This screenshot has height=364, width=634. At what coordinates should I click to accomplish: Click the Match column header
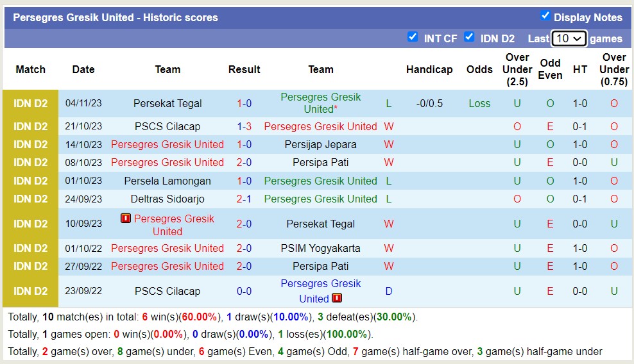pos(30,69)
